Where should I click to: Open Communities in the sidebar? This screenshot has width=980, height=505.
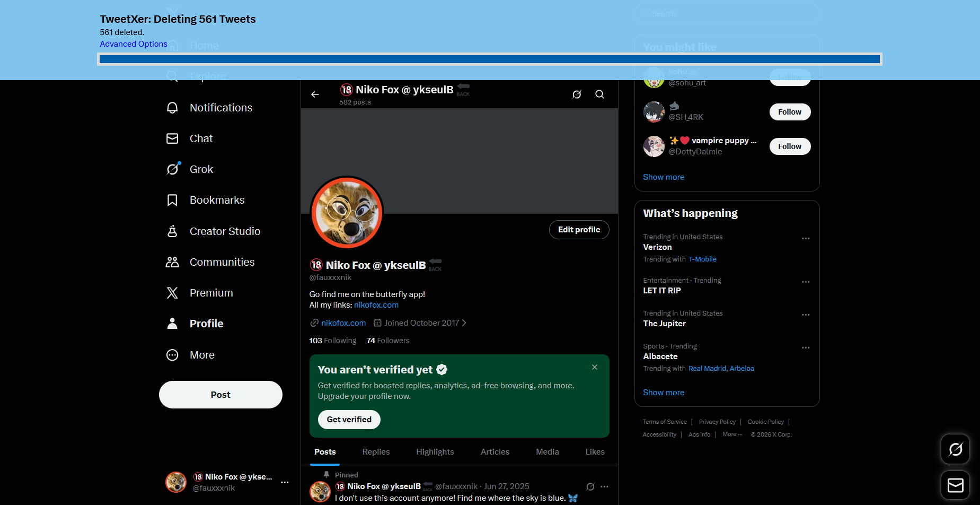click(222, 262)
